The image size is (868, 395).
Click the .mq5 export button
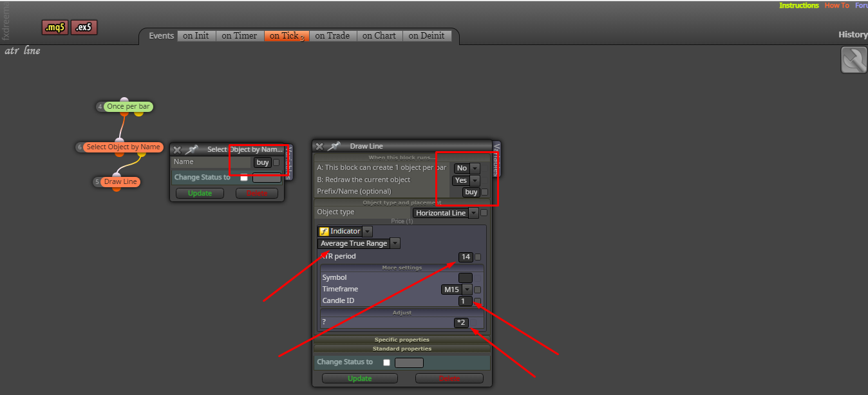pyautogui.click(x=55, y=27)
